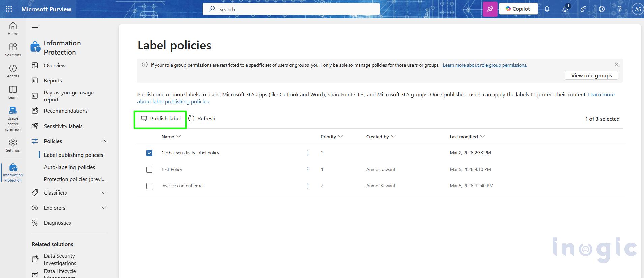Open Agents in left rail

click(13, 71)
